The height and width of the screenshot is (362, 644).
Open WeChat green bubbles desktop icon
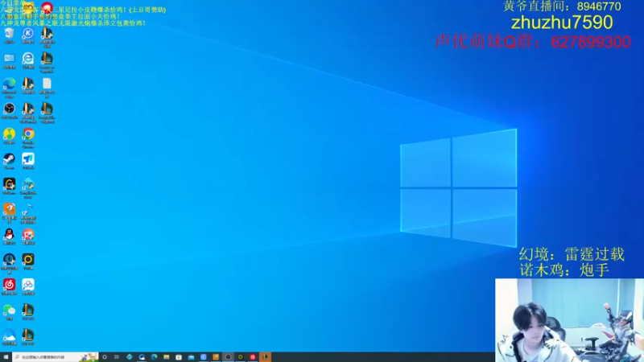[9, 311]
